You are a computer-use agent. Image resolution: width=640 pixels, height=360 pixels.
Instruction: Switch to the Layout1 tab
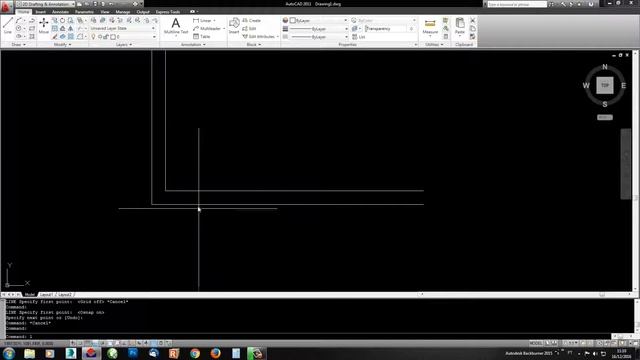click(47, 294)
